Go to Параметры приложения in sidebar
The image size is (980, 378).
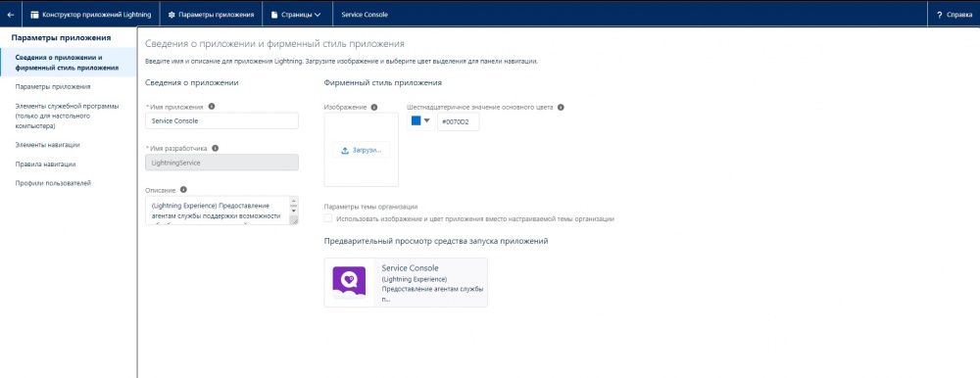tap(53, 87)
